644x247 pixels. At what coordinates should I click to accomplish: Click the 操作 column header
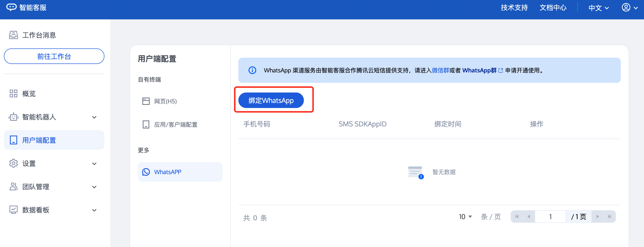[x=536, y=124]
